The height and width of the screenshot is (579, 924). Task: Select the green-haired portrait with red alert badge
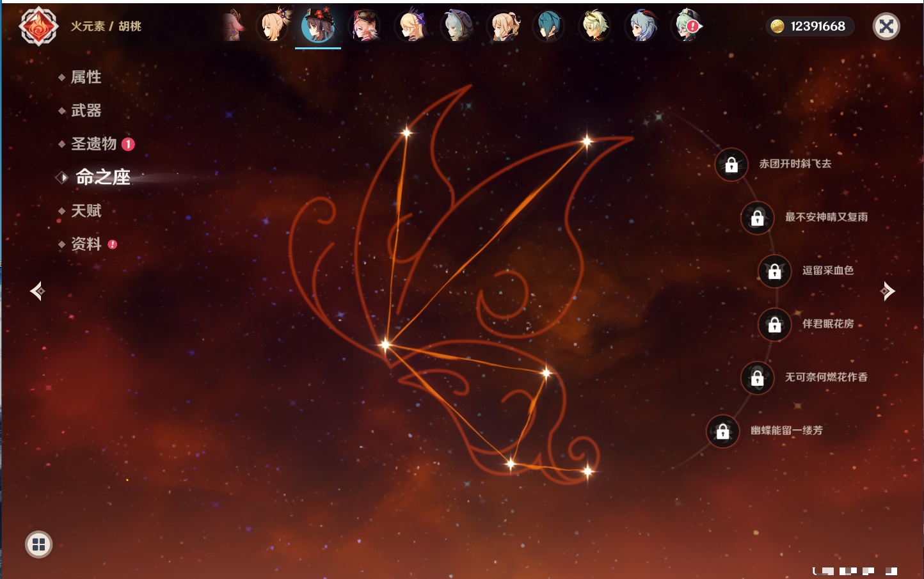pos(688,26)
